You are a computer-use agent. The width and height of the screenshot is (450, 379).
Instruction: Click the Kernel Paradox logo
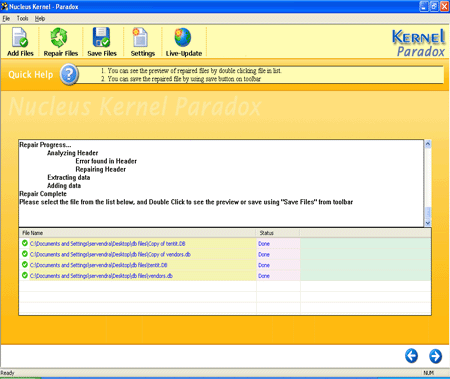pos(419,43)
